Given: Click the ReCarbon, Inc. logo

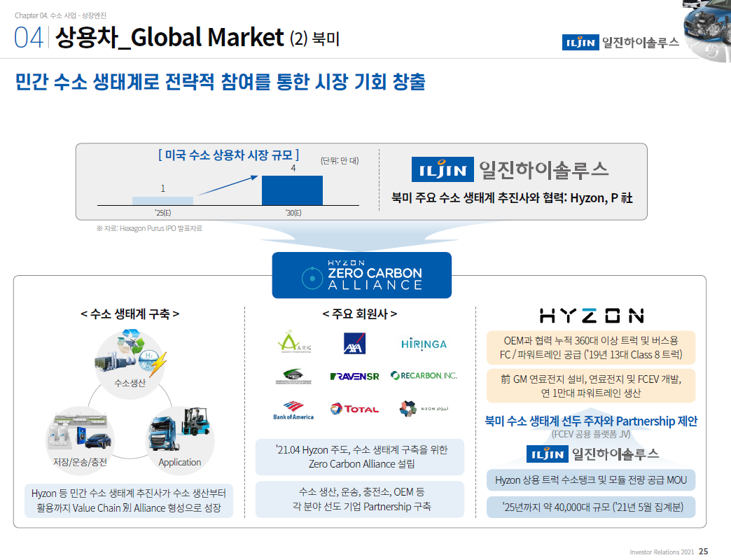Looking at the screenshot, I should [x=424, y=375].
